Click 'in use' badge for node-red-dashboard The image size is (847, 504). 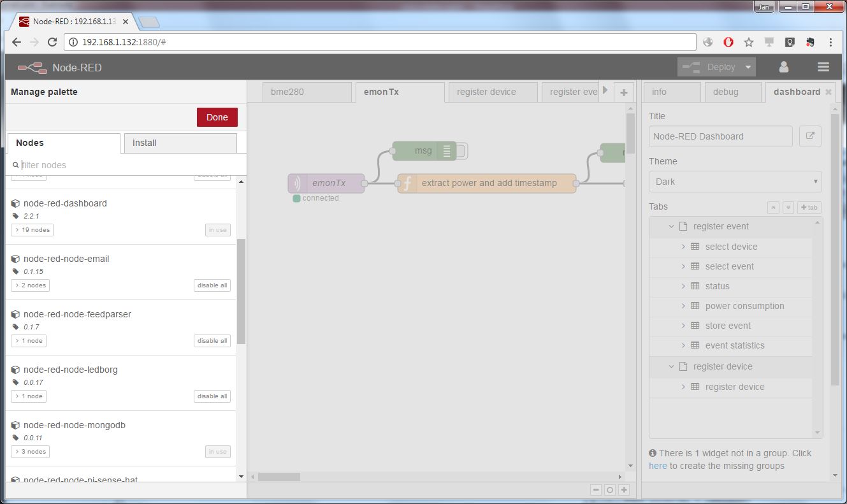tap(217, 230)
